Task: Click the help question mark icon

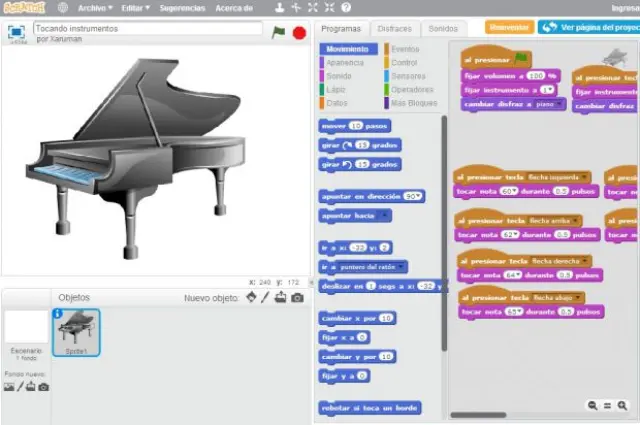Action: coord(346,8)
